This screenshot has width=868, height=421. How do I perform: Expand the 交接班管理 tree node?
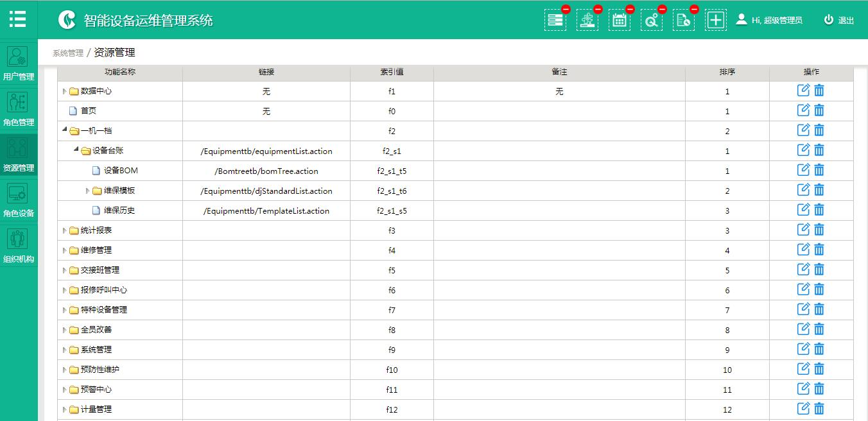coord(64,270)
